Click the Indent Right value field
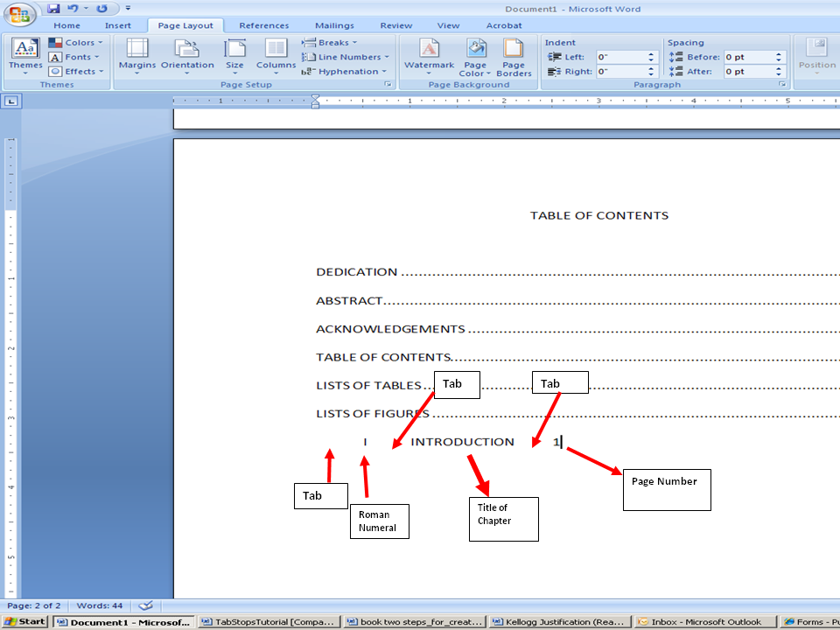This screenshot has height=630, width=840. pos(621,71)
